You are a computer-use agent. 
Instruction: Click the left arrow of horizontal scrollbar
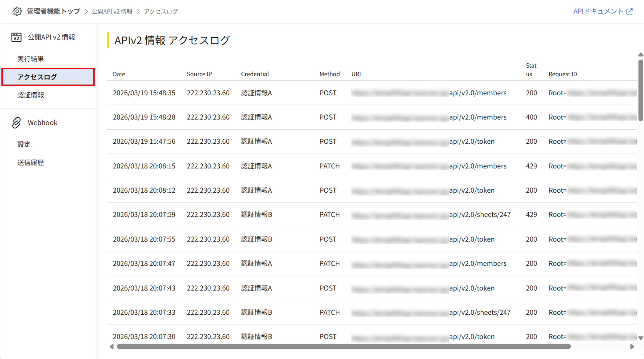click(x=112, y=347)
